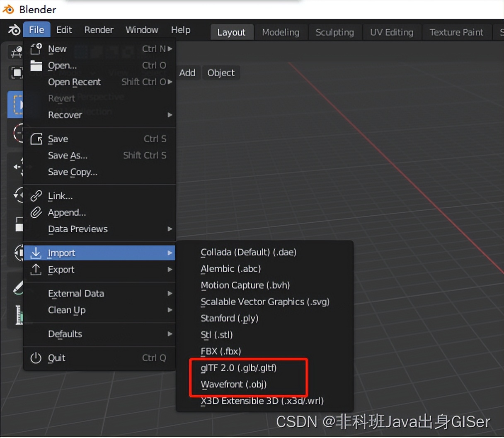Select FBX (.fbx) from Import options

point(221,351)
